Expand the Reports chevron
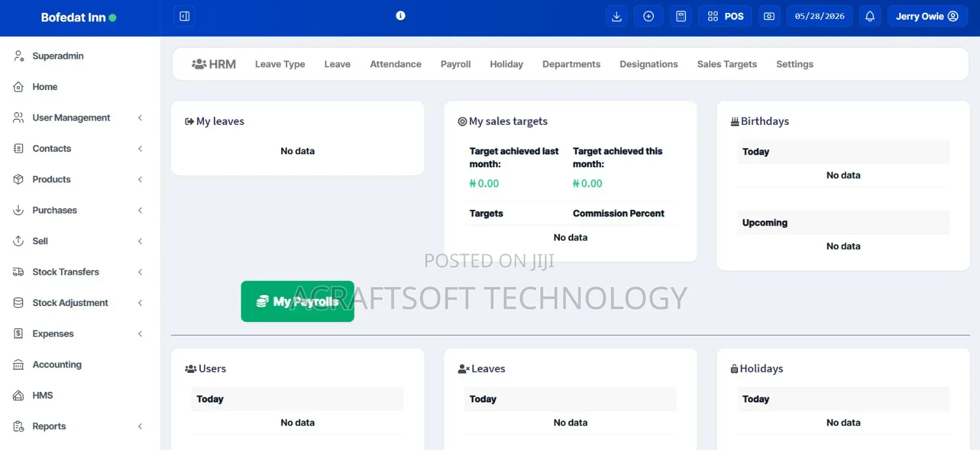Screen dimensions: 980x450 point(140,426)
